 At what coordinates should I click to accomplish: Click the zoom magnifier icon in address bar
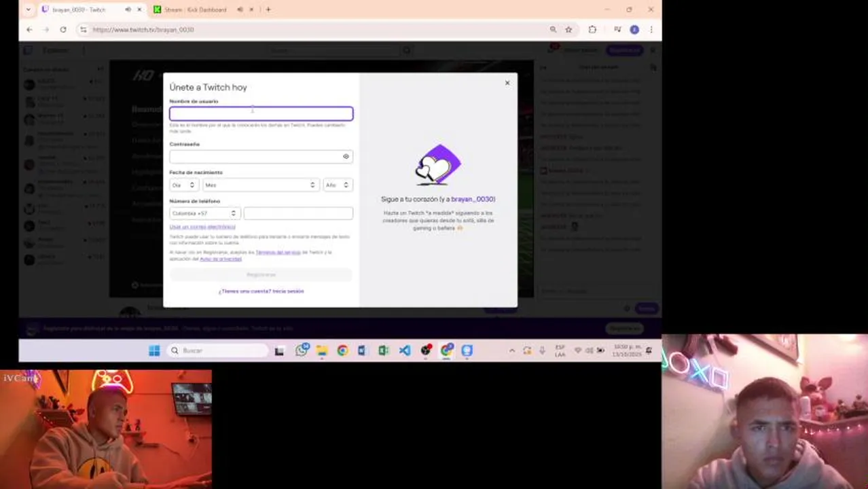(x=553, y=29)
